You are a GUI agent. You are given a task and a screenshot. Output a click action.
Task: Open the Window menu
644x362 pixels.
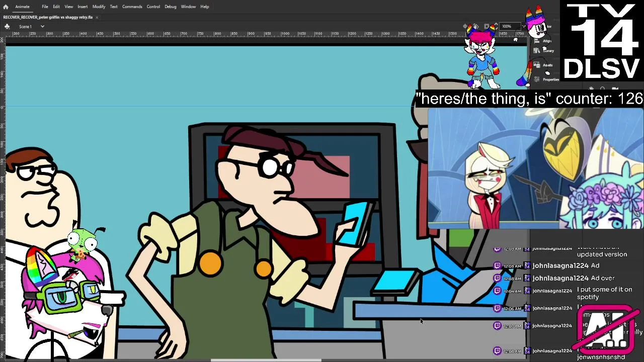[188, 7]
